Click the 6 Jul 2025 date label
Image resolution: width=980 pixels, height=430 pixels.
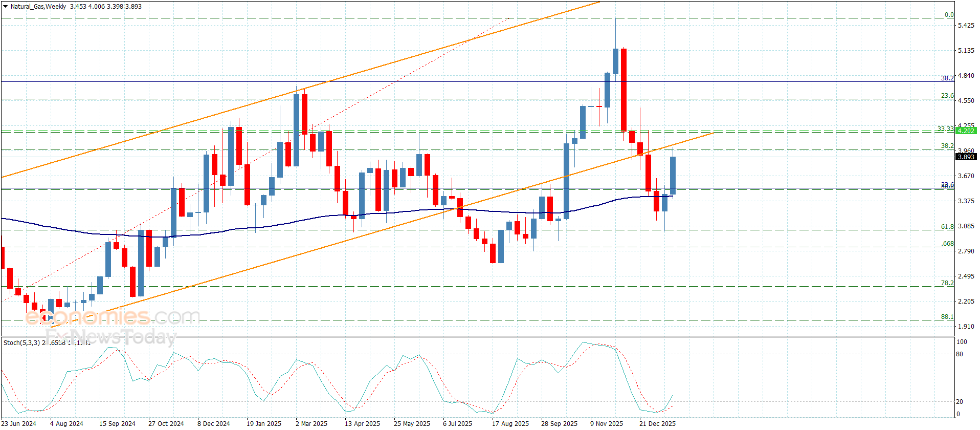458,424
